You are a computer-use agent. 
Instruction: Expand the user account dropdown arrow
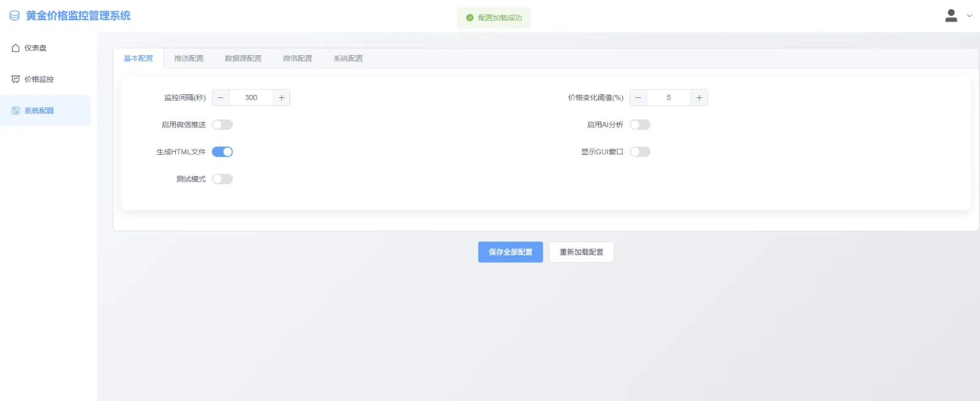point(970,16)
